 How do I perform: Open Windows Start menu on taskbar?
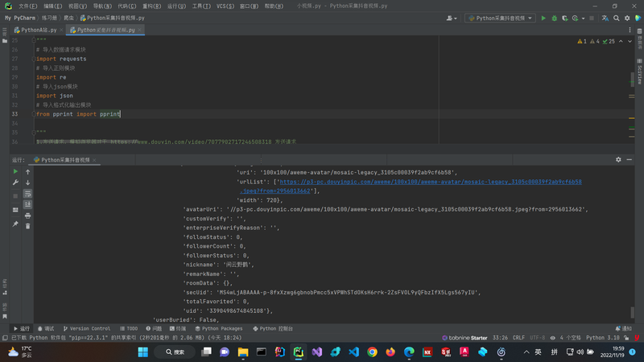[143, 352]
